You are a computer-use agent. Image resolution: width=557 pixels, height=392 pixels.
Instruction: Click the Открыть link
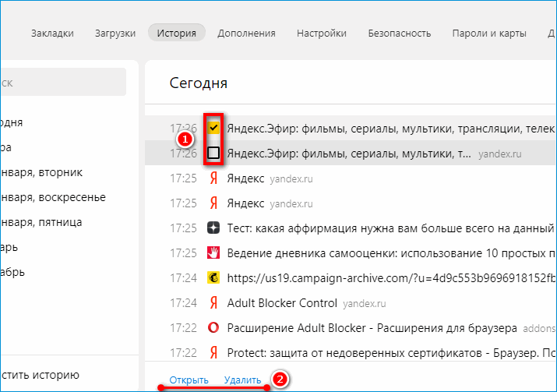click(189, 380)
